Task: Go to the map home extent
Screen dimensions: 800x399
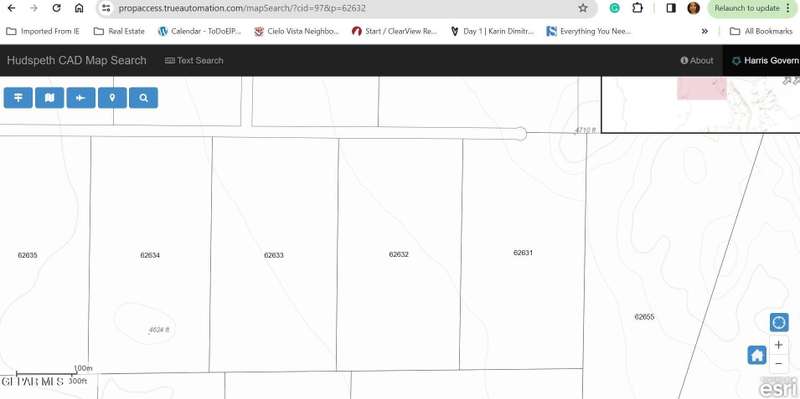Action: [757, 355]
